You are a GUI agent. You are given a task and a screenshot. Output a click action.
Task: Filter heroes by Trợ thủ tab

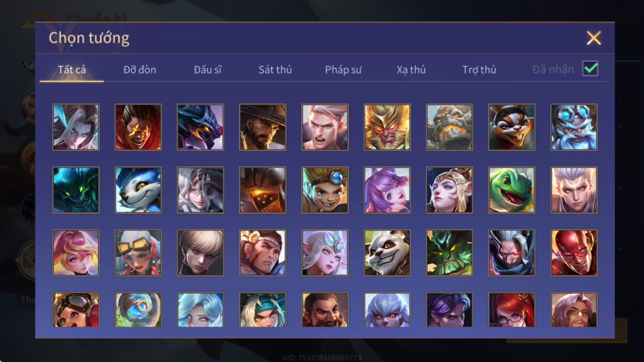click(x=479, y=70)
